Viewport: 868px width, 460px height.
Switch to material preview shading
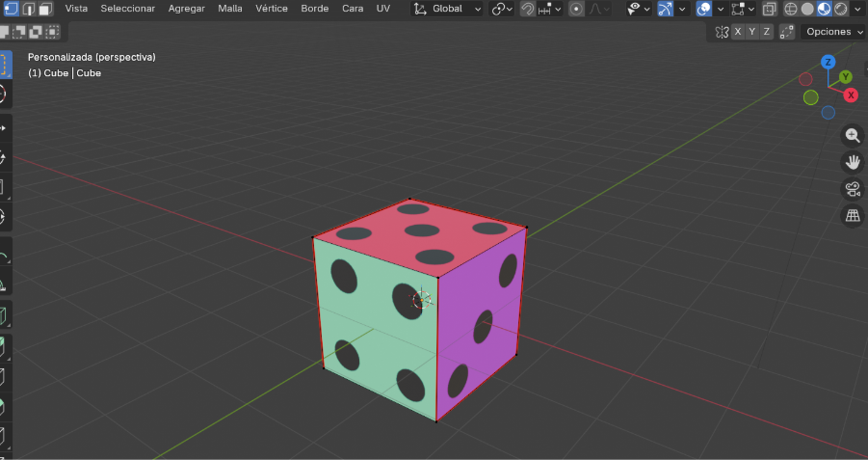[825, 9]
